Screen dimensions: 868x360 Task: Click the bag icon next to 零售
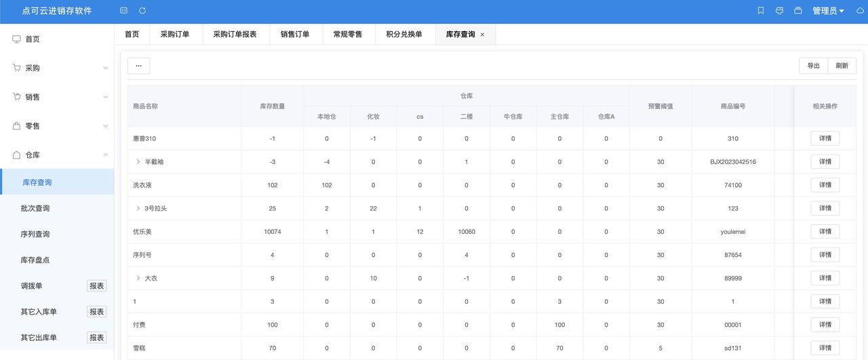pos(17,126)
